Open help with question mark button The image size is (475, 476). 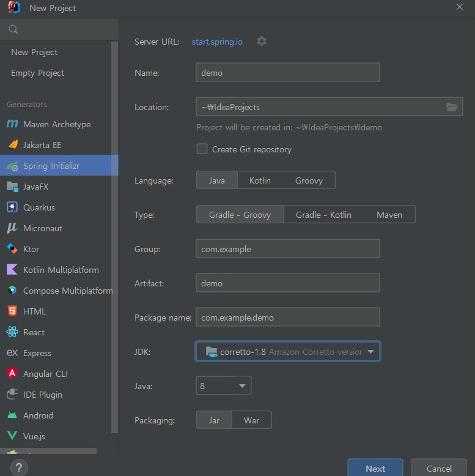[19, 467]
